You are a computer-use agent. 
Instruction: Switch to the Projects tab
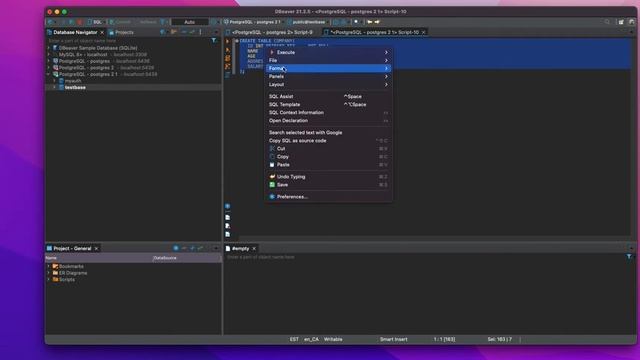coord(121,32)
